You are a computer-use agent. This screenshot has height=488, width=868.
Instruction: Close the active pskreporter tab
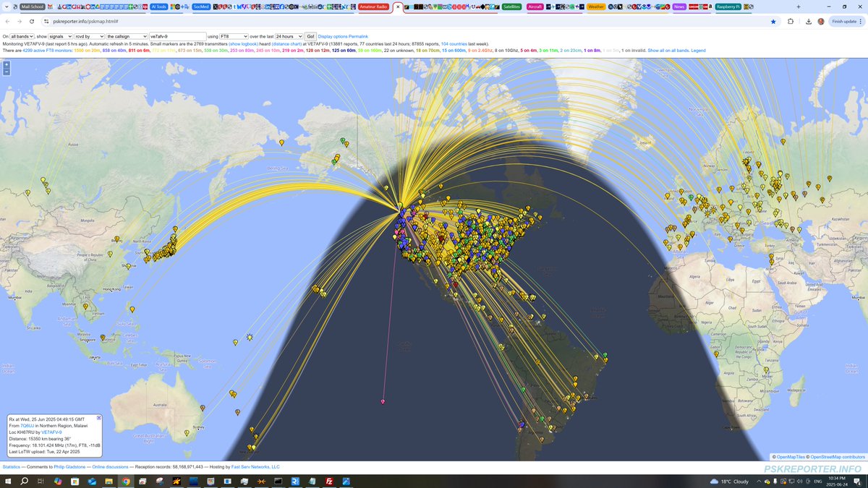398,7
